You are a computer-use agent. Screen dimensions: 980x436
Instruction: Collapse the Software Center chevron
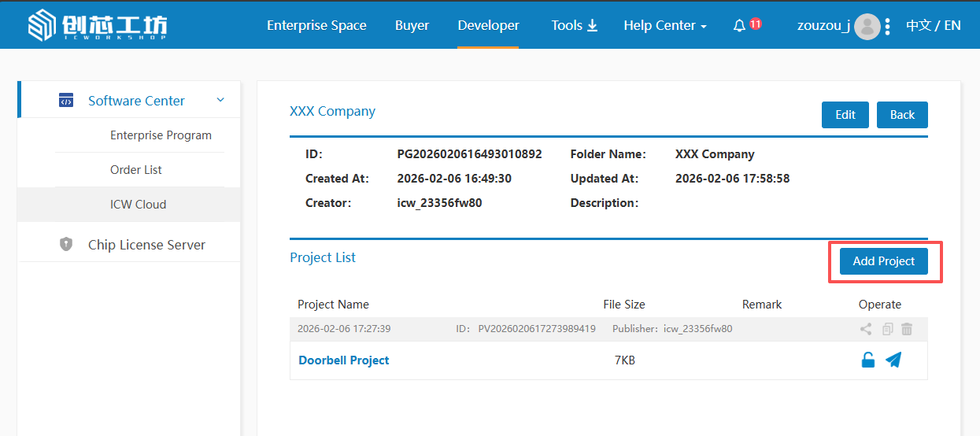(220, 100)
